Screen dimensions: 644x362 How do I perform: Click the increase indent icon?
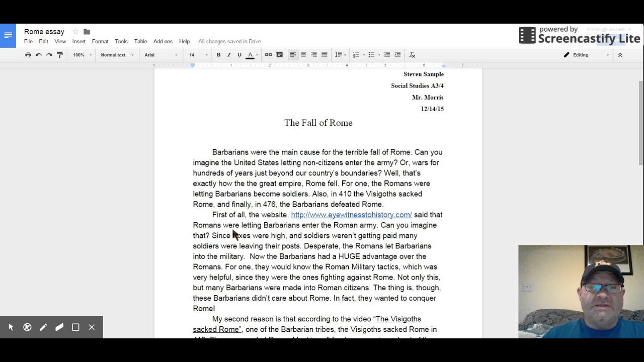(397, 55)
